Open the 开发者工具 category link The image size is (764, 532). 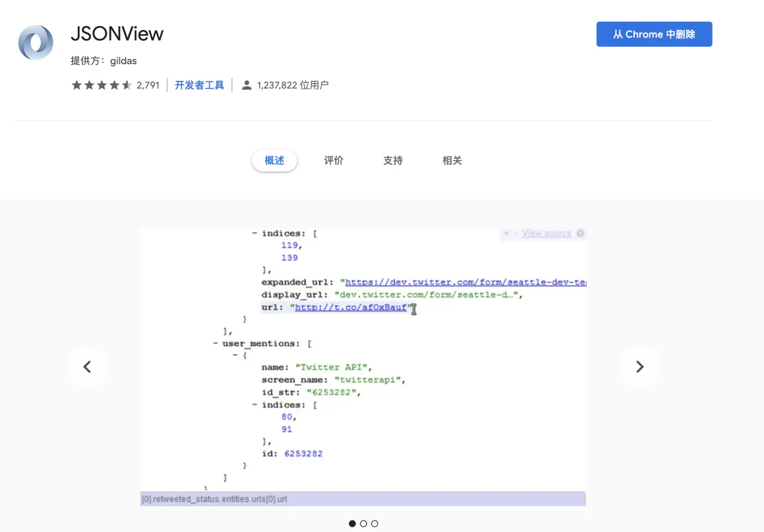(199, 85)
